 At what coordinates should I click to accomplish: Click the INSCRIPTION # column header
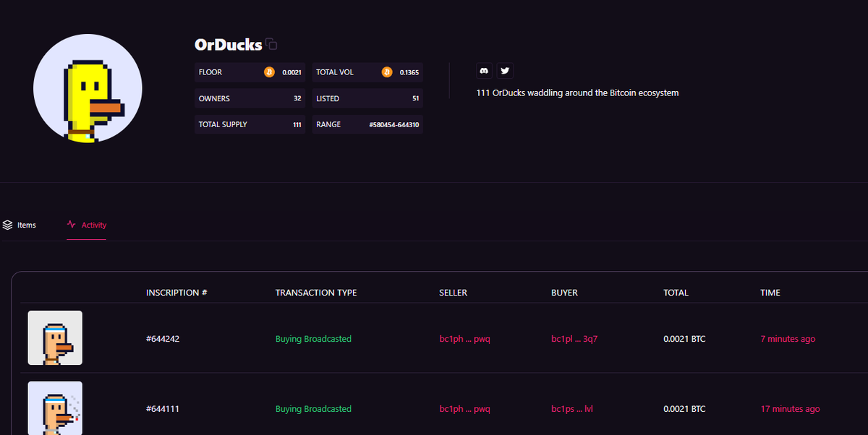176,293
